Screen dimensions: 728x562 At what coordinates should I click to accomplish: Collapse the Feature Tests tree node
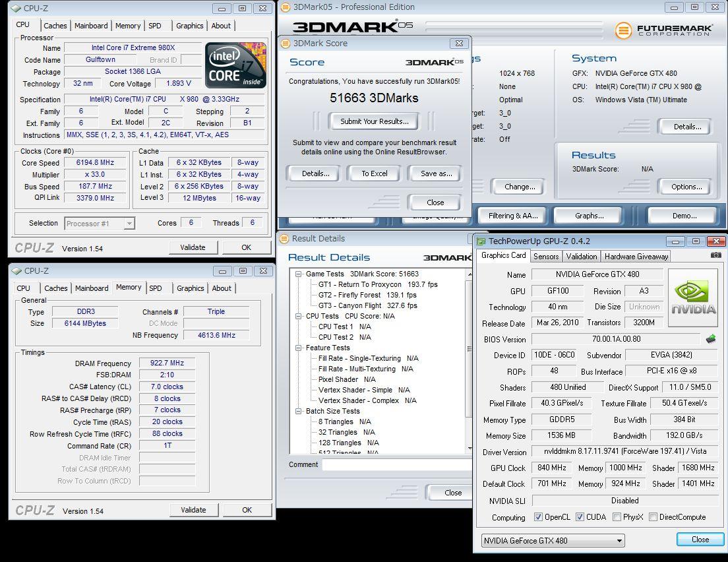(x=299, y=348)
